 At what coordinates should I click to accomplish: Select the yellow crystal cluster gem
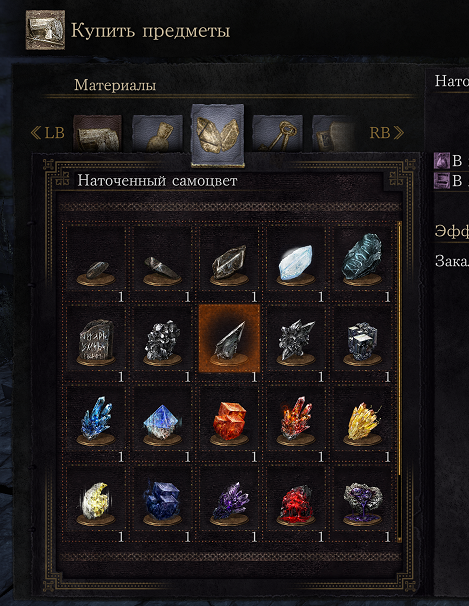pos(363,418)
